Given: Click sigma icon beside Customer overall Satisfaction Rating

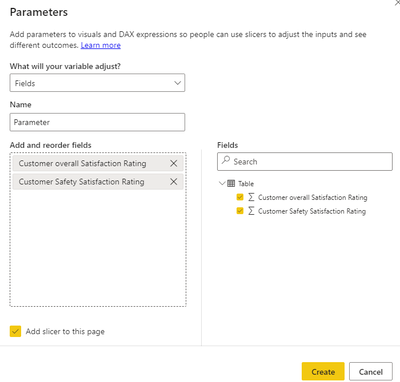Looking at the screenshot, I should [x=251, y=197].
